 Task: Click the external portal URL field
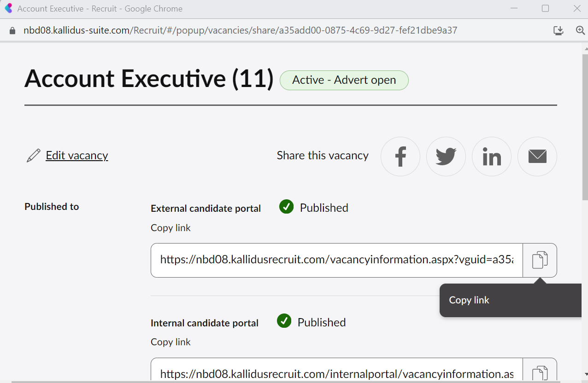(336, 260)
